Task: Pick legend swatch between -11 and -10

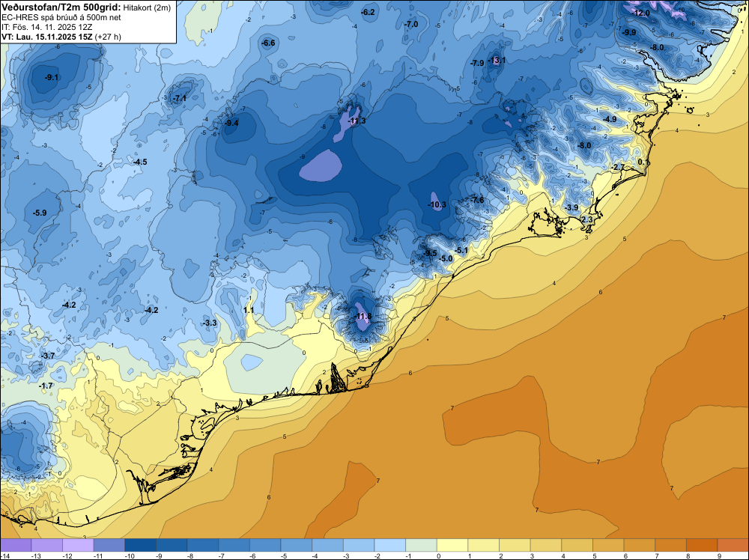Action: (109, 545)
